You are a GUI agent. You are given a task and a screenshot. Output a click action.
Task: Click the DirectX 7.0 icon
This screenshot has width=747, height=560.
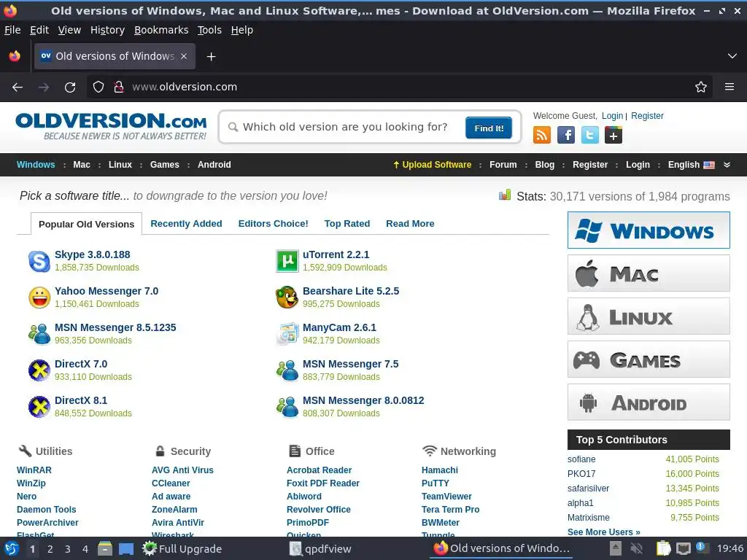click(x=39, y=370)
